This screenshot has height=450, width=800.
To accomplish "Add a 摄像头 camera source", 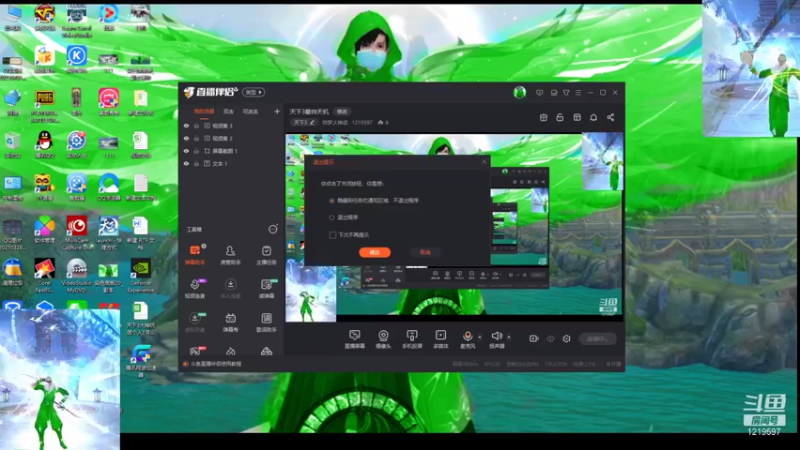I will pos(383,339).
